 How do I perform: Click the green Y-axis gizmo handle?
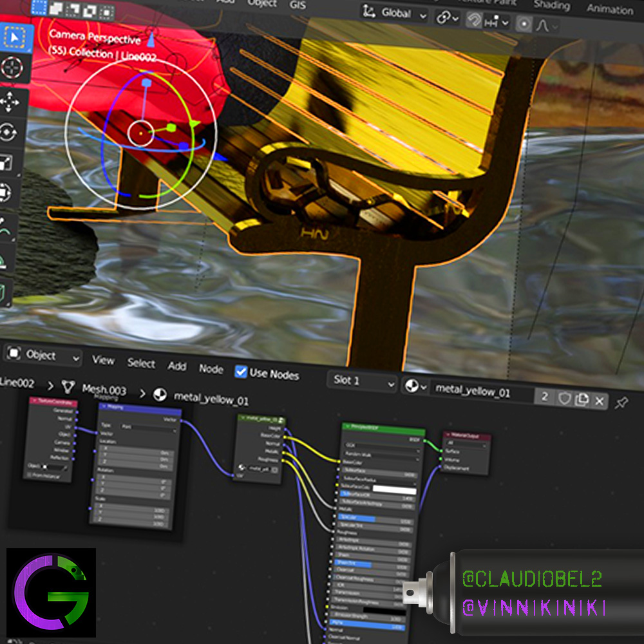[171, 128]
